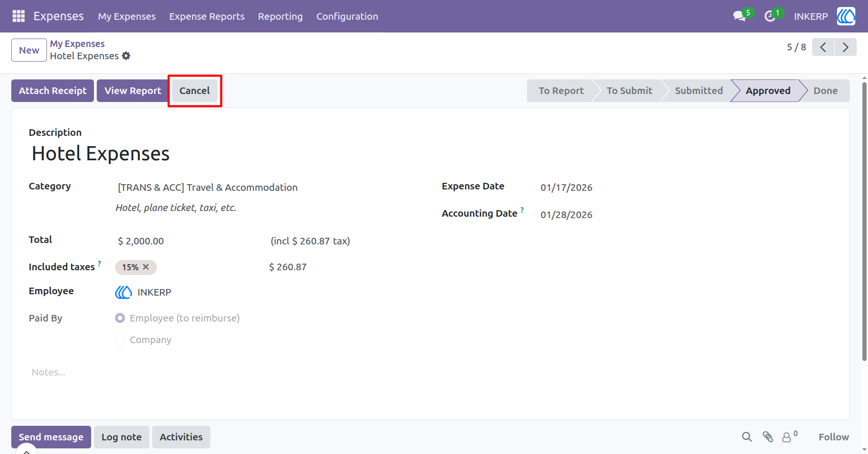Remove the 15% tax tag
Image resolution: width=868 pixels, height=454 pixels.
click(146, 267)
